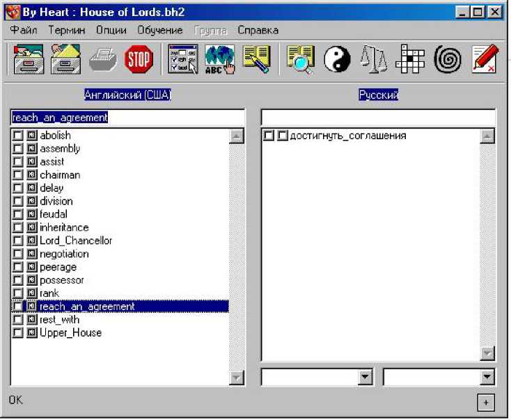Click the Russian list scroll up arrow
511x420 pixels.
click(487, 136)
